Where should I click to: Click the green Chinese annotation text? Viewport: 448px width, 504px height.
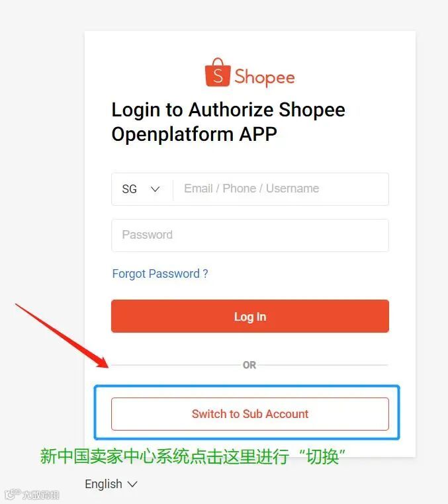click(193, 456)
